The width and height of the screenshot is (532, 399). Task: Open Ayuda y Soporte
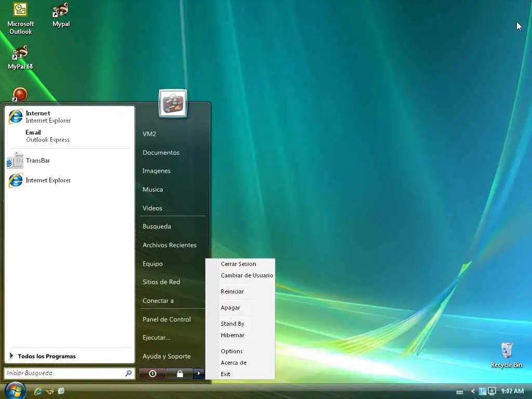[x=167, y=356]
